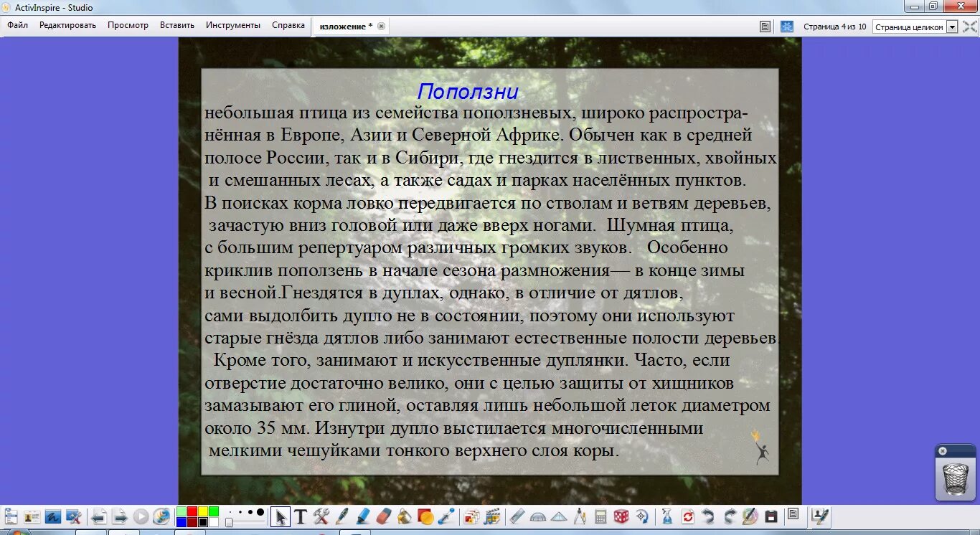The height and width of the screenshot is (535, 980).
Task: Open the desktop tools icon
Action: [74, 516]
